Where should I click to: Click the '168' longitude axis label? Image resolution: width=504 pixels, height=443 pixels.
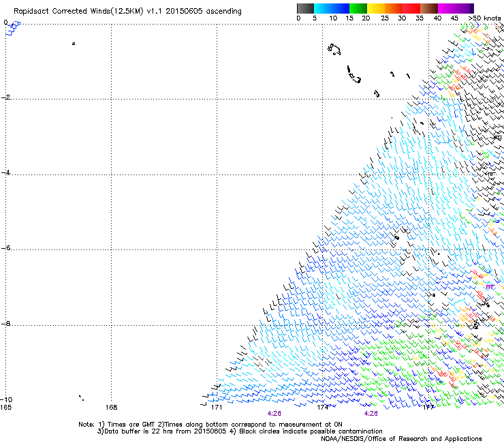coord(111,408)
